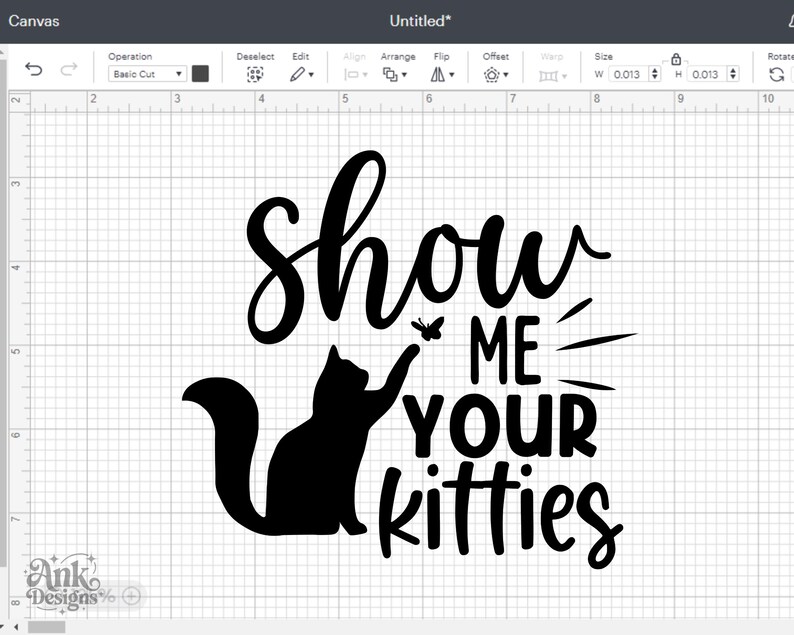The height and width of the screenshot is (635, 794).
Task: Open the dark gray color swatch
Action: [201, 74]
